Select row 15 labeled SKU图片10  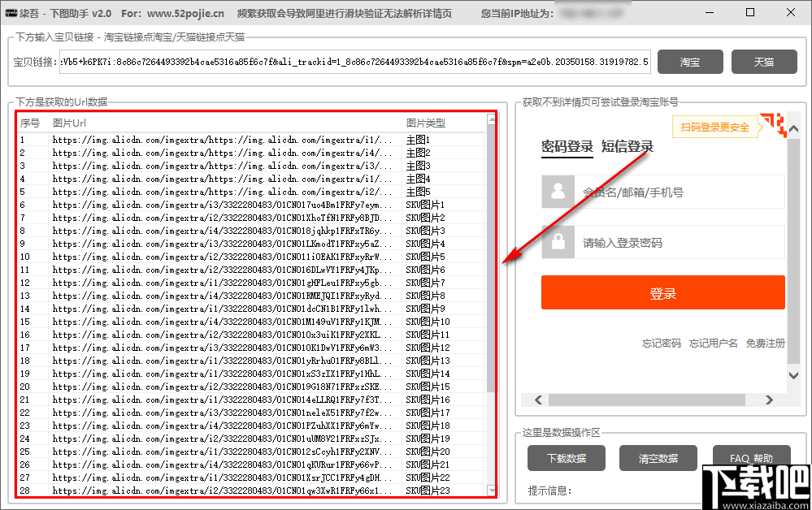coord(252,322)
